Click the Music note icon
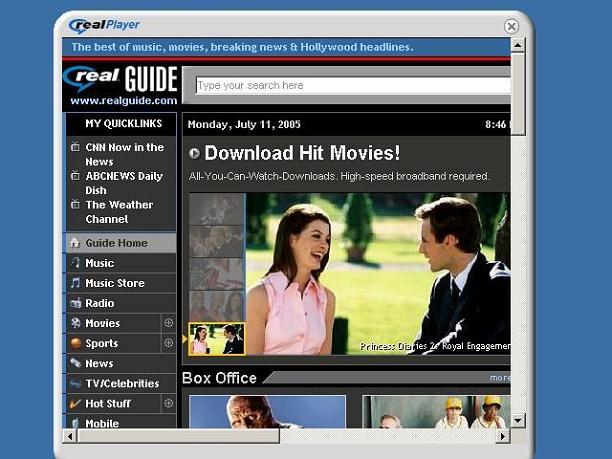This screenshot has height=459, width=612. tap(76, 263)
